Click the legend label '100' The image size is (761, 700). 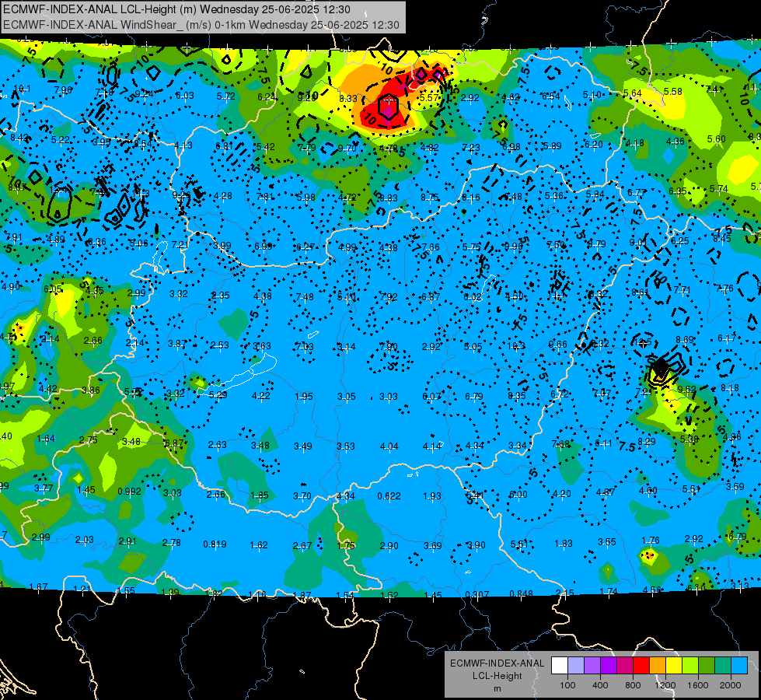tap(567, 685)
